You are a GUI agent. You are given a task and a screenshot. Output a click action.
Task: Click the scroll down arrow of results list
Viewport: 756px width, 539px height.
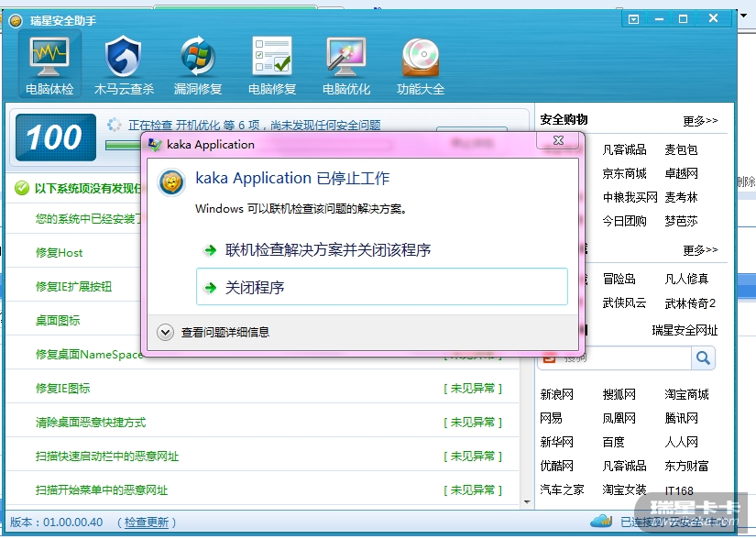click(x=527, y=502)
